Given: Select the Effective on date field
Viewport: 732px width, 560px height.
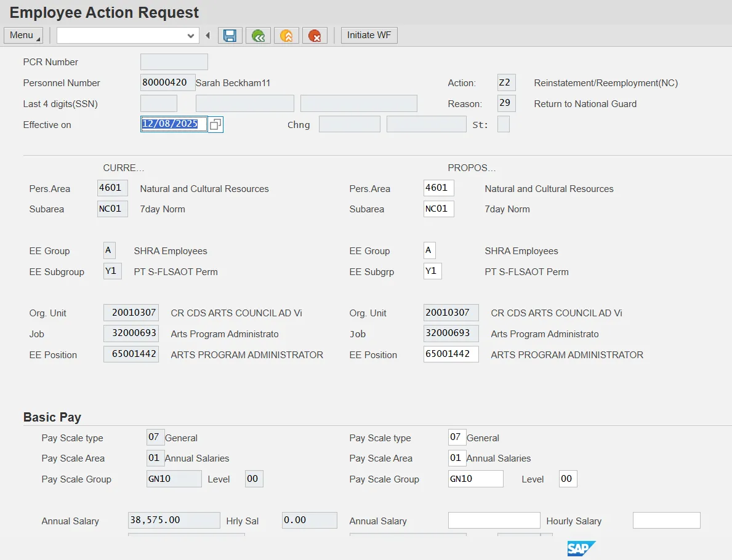Looking at the screenshot, I should point(173,124).
